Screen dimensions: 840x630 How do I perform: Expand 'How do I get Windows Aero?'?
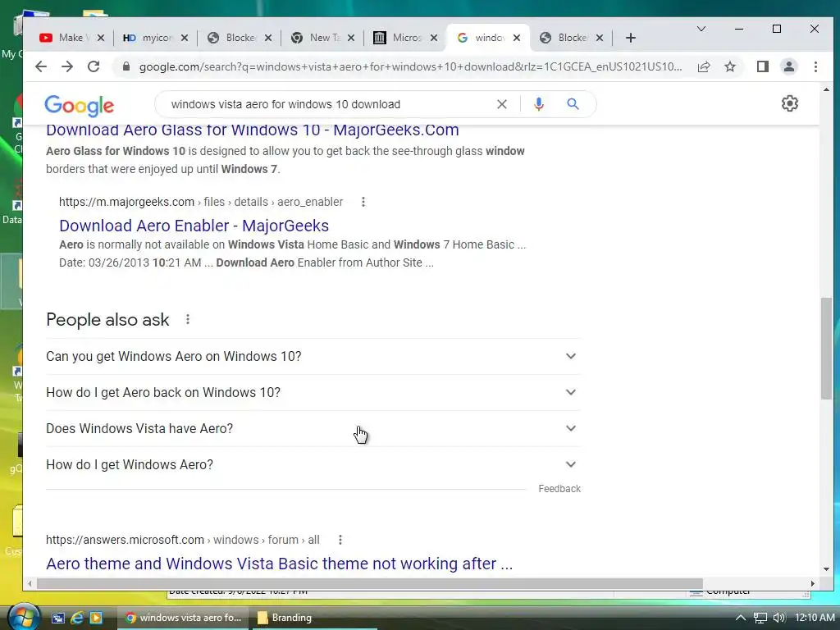(x=313, y=464)
